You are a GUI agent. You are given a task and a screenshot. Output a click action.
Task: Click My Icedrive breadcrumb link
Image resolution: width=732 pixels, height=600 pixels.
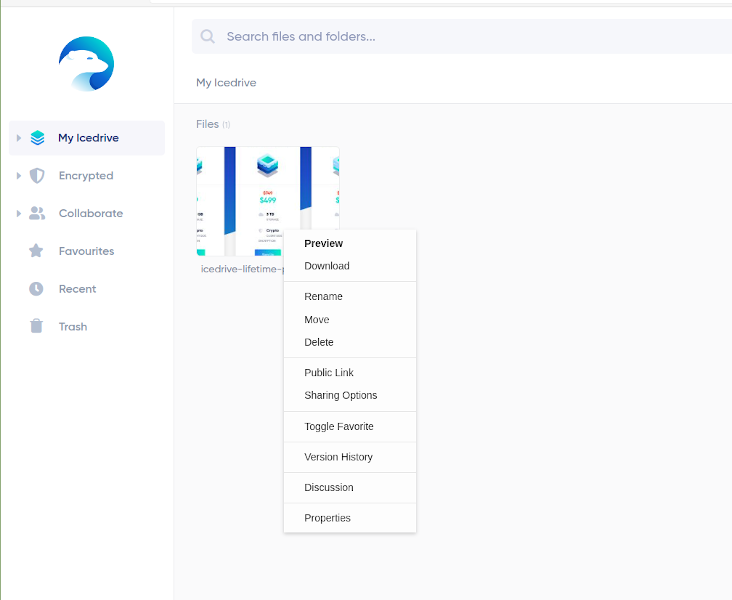click(x=226, y=83)
